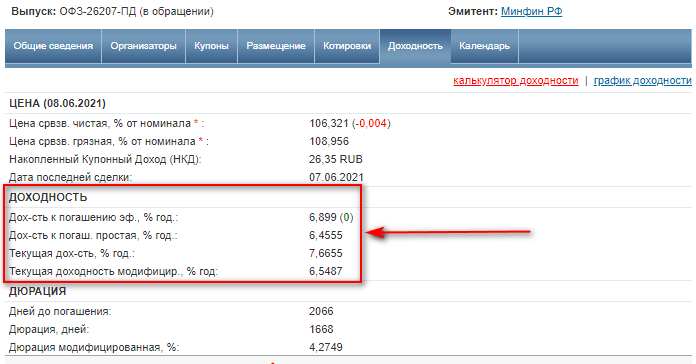Image resolution: width=696 pixels, height=364 pixels.
Task: Click the current yield value 7,6655
Action: [x=326, y=253]
